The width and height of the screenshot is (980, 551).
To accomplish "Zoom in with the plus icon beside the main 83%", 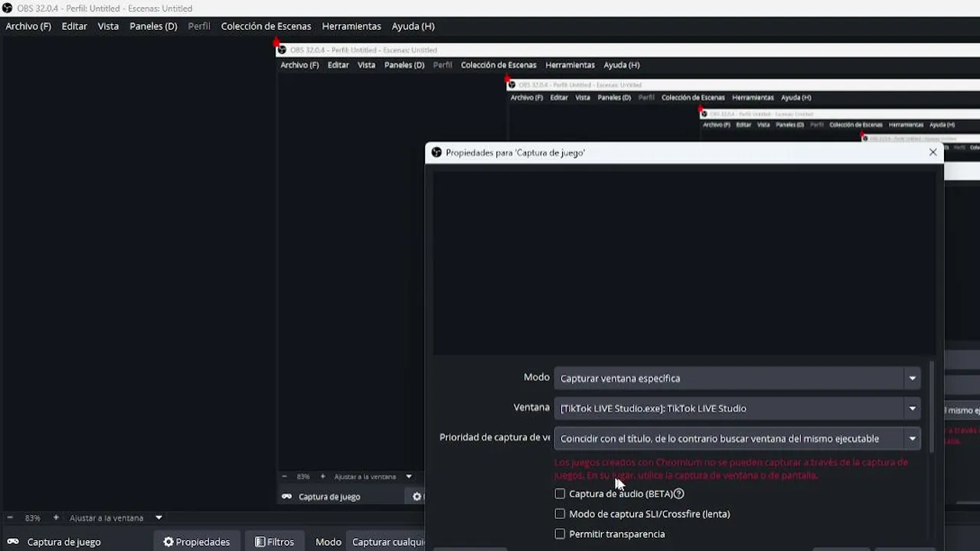I will pyautogui.click(x=56, y=518).
